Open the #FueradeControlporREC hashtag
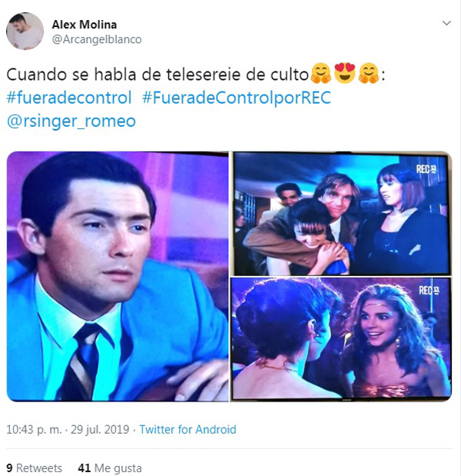The image size is (461, 476). (x=237, y=98)
